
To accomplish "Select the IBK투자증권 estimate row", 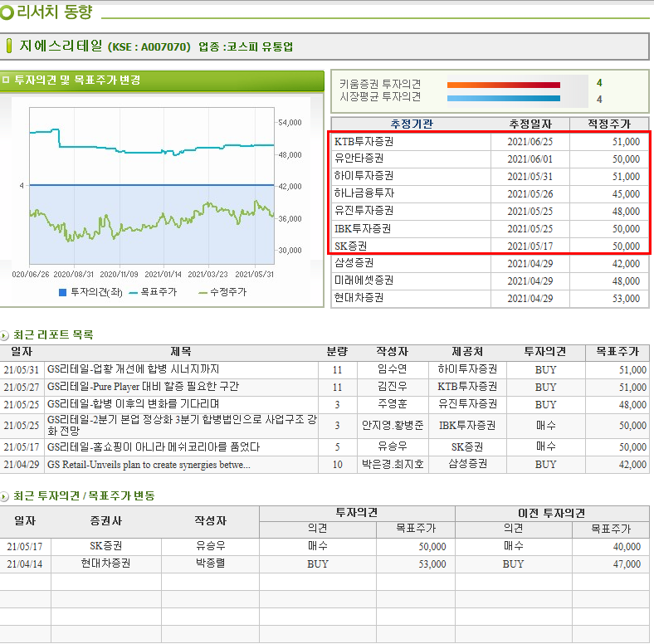I will [x=490, y=229].
